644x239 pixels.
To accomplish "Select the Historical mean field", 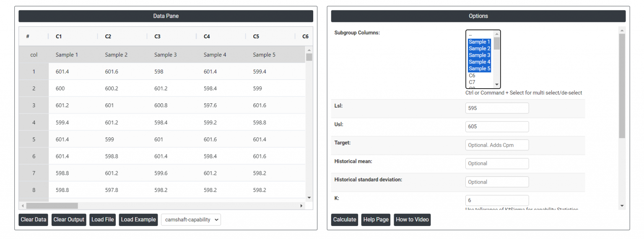I will tap(497, 163).
